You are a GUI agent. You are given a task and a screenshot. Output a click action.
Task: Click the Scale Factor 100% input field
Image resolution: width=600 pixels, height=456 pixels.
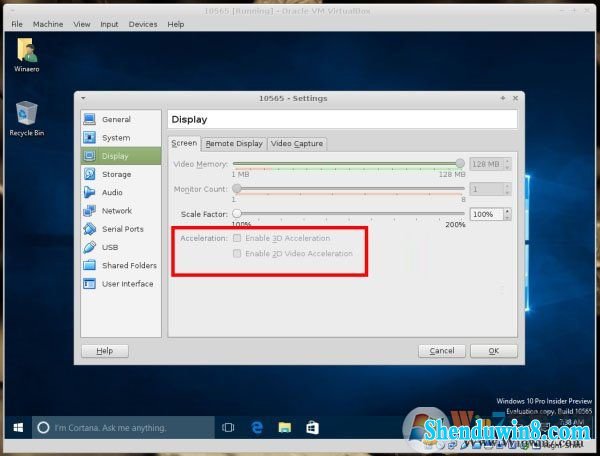pos(487,214)
